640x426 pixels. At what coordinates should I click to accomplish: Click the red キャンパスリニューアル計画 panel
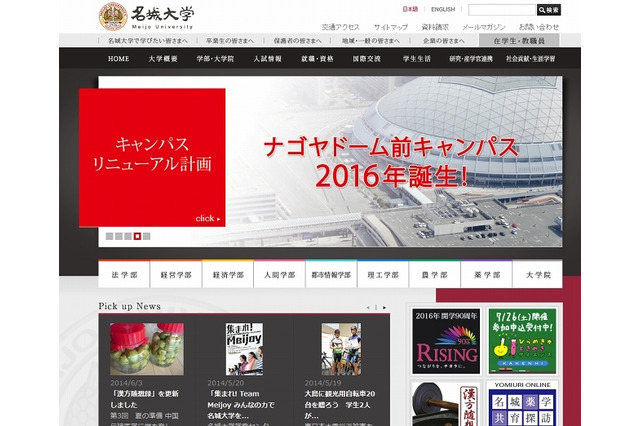pyautogui.click(x=152, y=157)
